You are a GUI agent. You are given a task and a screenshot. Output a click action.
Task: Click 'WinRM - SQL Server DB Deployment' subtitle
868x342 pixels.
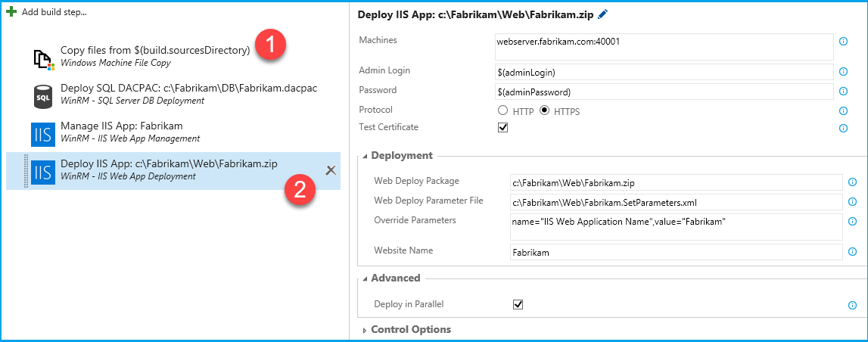pyautogui.click(x=132, y=100)
